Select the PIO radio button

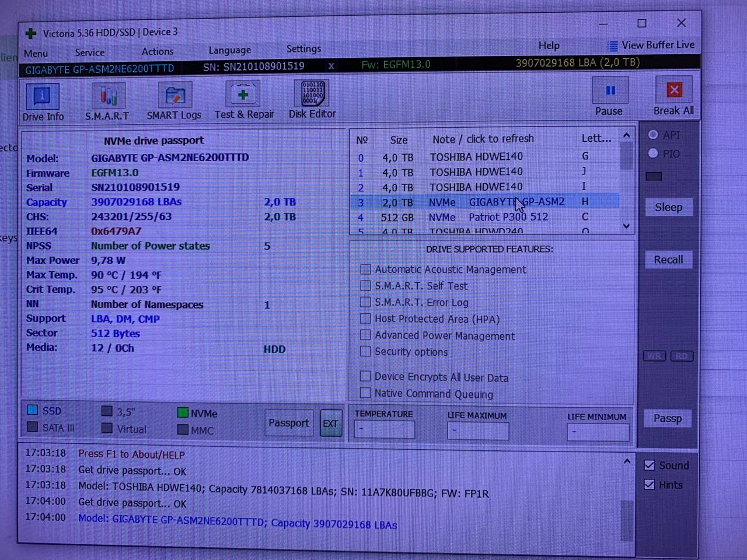tap(653, 153)
